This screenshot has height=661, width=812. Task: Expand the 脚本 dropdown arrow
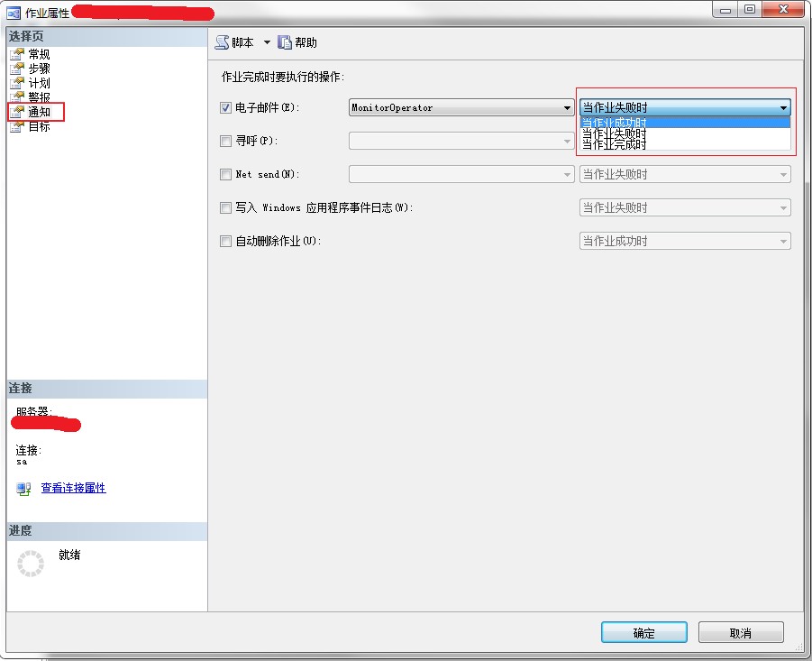(x=267, y=42)
